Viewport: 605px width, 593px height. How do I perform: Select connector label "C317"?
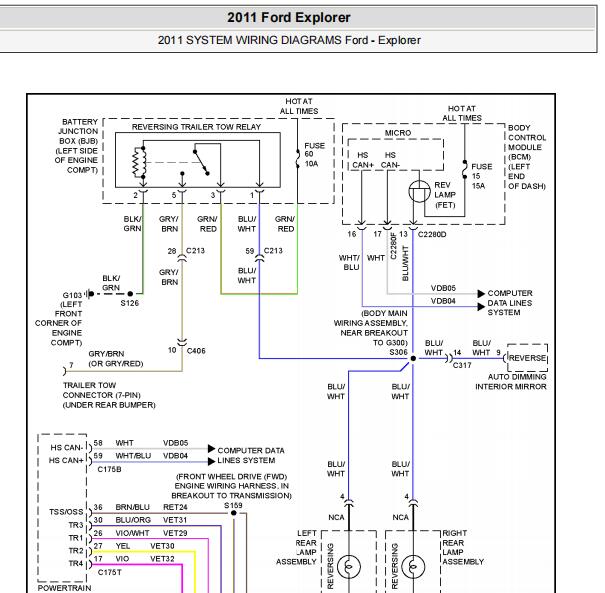[x=462, y=365]
